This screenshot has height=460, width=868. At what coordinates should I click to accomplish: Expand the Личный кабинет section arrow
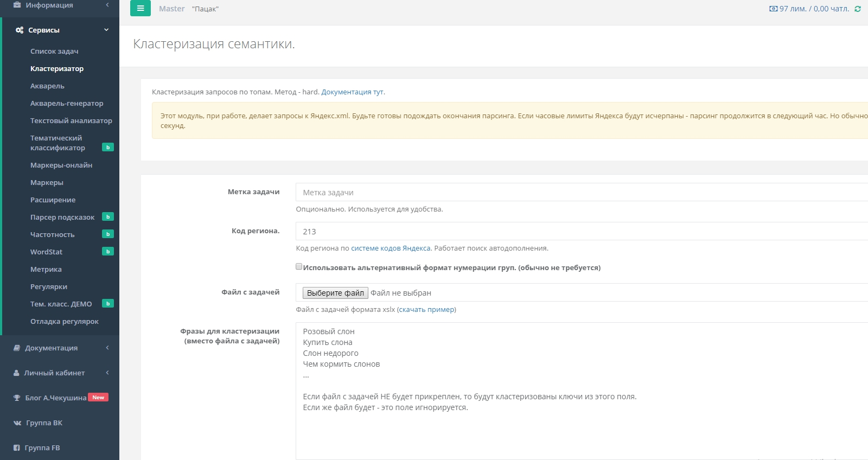click(x=107, y=373)
